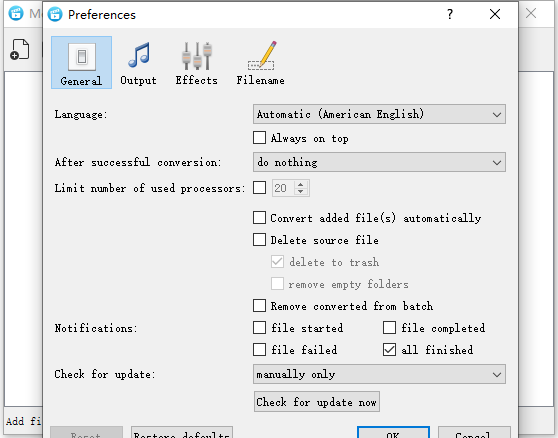Open the Output music note tab

point(138,62)
